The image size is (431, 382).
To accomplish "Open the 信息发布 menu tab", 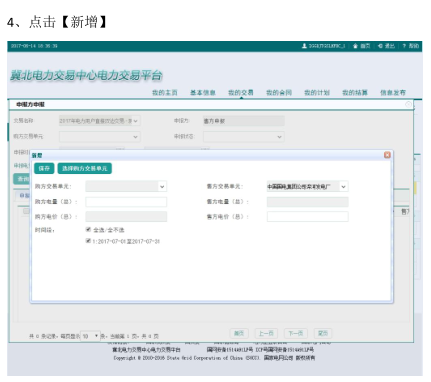I will tap(393, 93).
